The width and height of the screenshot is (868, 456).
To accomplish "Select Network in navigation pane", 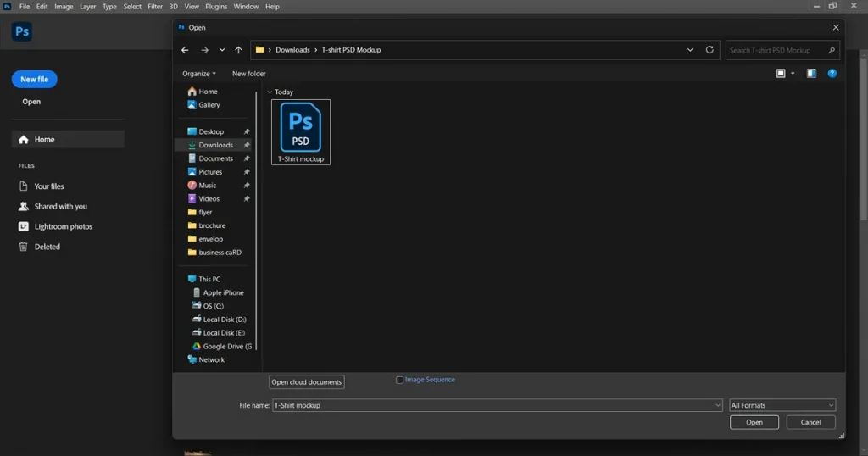I will click(206, 359).
